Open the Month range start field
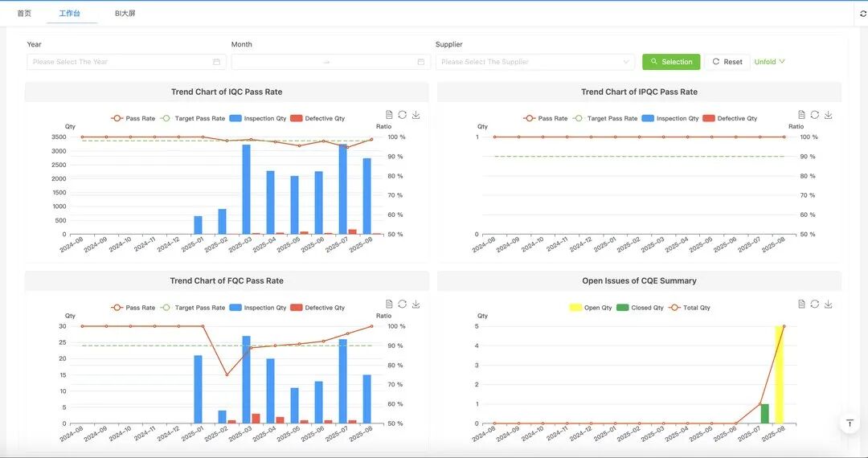The width and height of the screenshot is (868, 458). pos(276,62)
